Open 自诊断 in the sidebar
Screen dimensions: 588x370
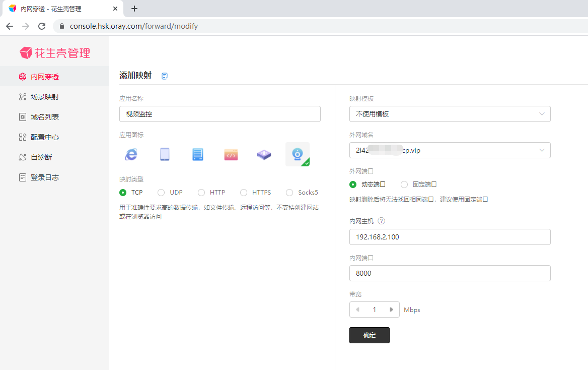pyautogui.click(x=54, y=157)
